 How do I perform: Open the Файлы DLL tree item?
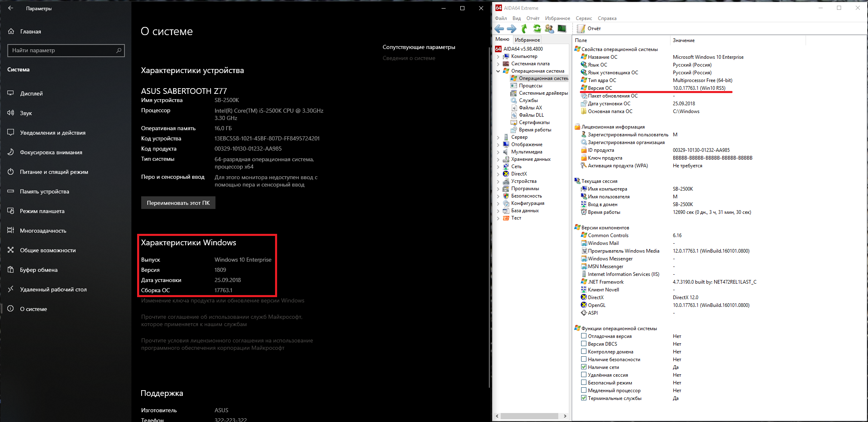[531, 115]
